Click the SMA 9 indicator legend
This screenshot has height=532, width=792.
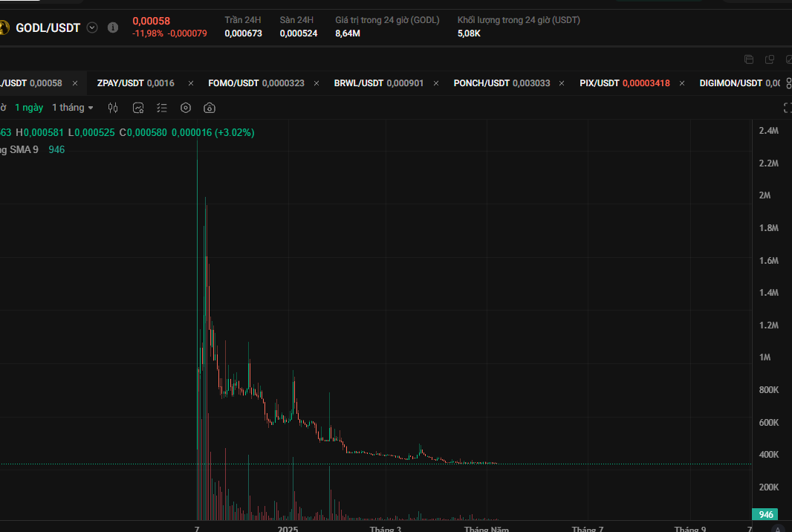click(x=32, y=149)
